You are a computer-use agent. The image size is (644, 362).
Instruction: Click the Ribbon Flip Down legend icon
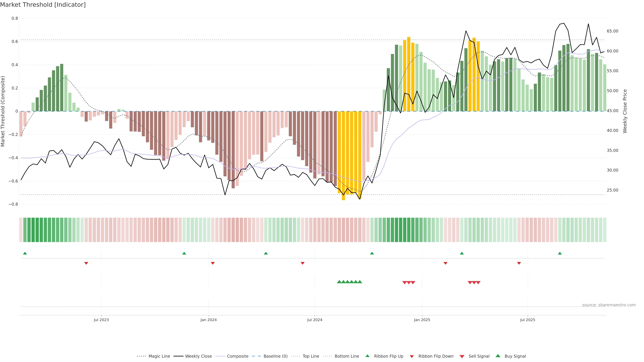(412, 356)
